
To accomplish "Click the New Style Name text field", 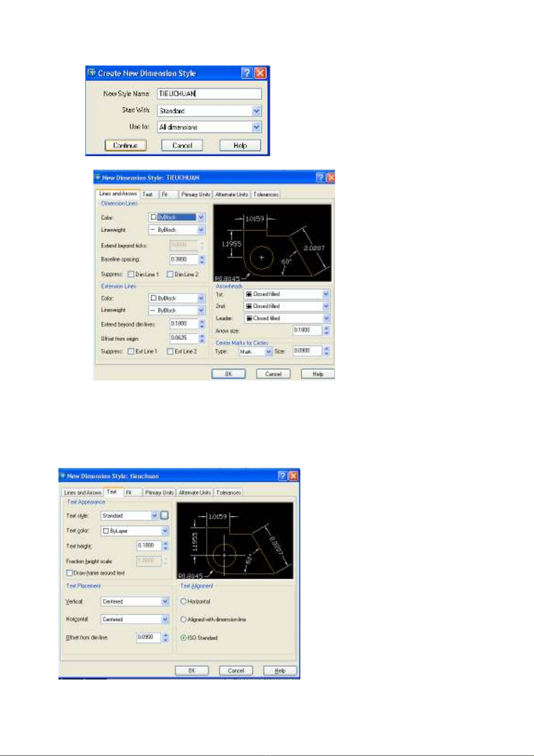I will click(209, 94).
